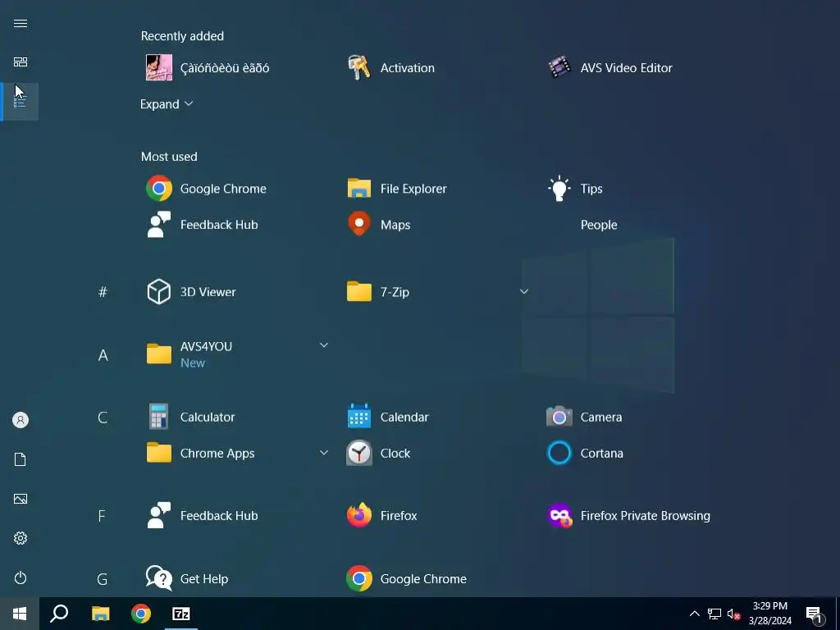The width and height of the screenshot is (840, 630).
Task: Open Feedback Hub under Most used
Action: pos(202,225)
